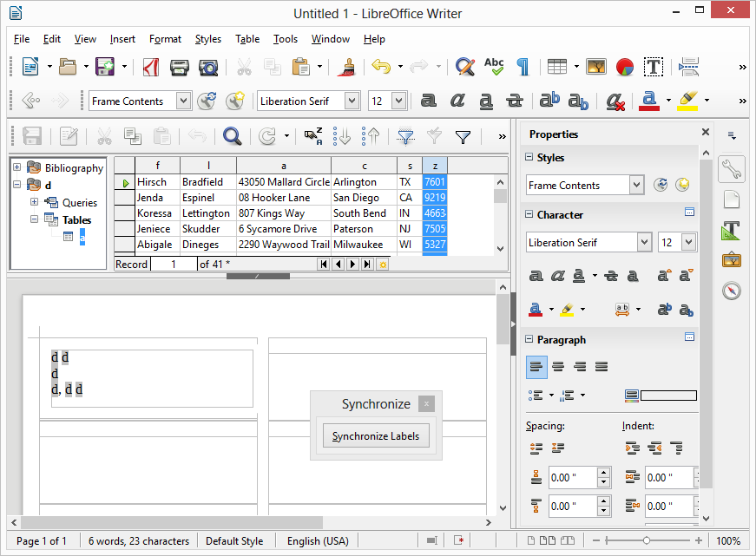Screen dimensions: 756x556
Task: Toggle Underline in main toolbar
Action: tap(486, 101)
